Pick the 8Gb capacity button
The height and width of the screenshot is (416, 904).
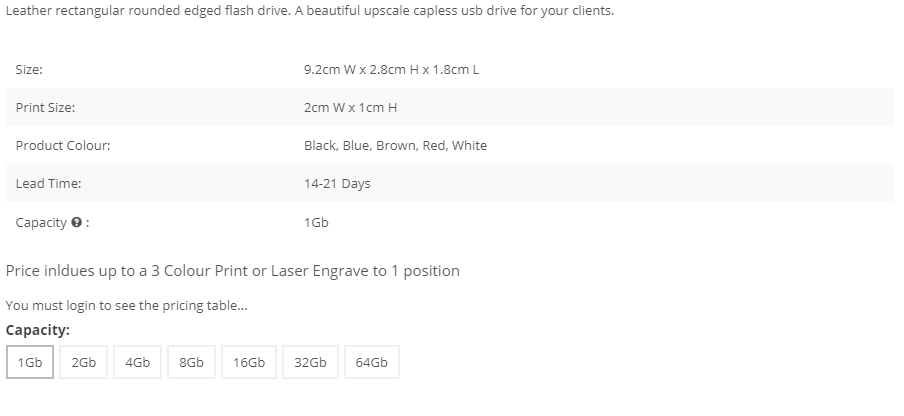coord(191,362)
